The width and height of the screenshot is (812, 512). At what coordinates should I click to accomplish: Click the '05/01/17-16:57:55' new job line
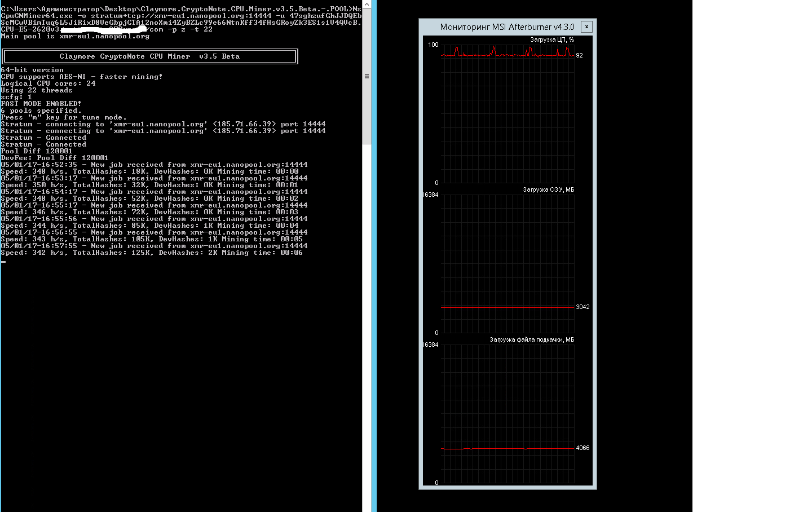155,246
